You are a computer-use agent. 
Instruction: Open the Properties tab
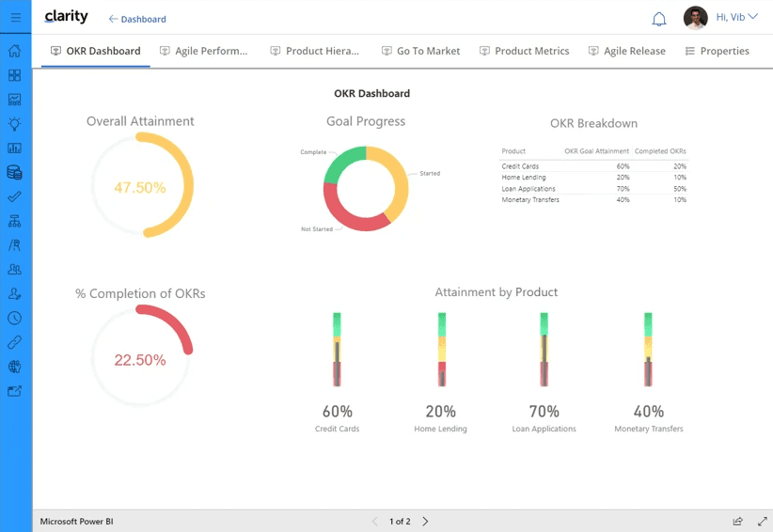[718, 52]
